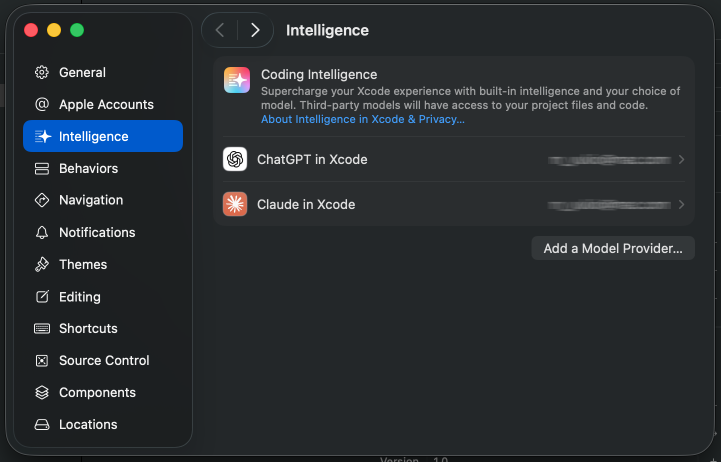Screen dimensions: 721x462
Task: Open Shortcuts settings
Action: tap(103, 328)
